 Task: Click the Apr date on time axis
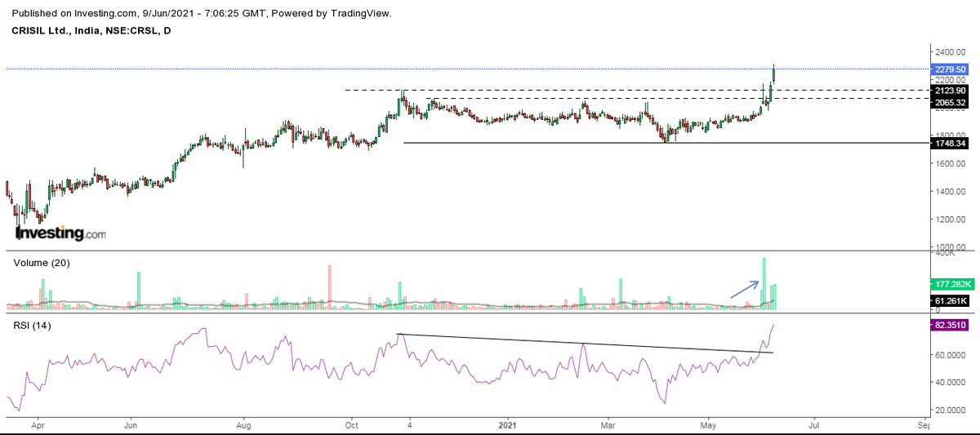coord(38,425)
